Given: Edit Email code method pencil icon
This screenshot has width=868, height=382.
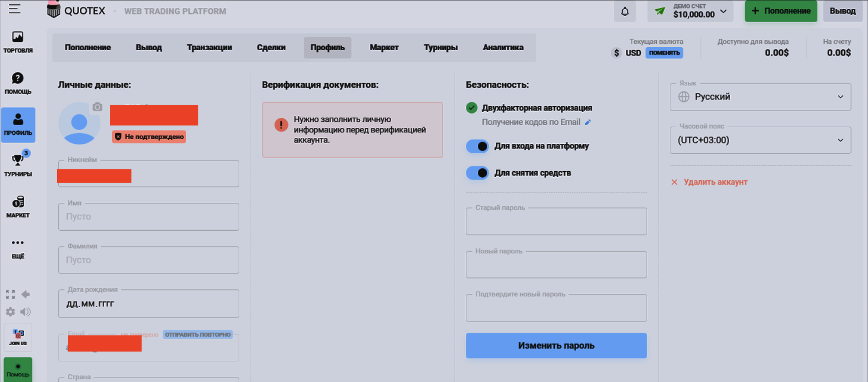Looking at the screenshot, I should 588,122.
